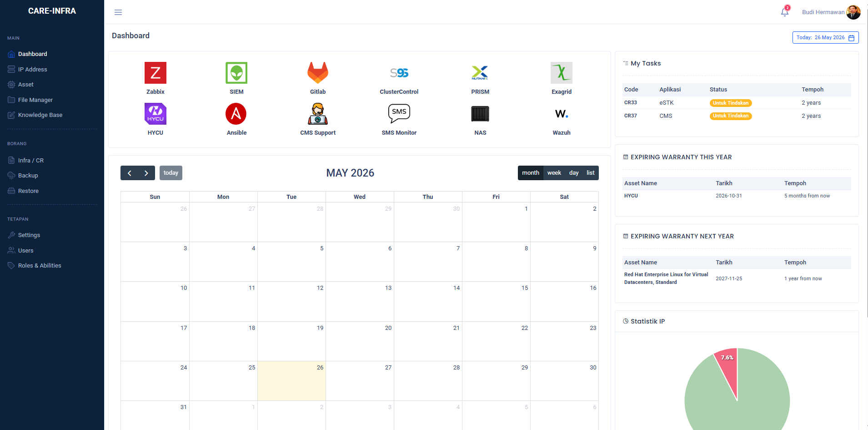Screen dimensions: 868x430
Task: Select Red Hat Enterprise Linux asset row
Action: [737, 278]
